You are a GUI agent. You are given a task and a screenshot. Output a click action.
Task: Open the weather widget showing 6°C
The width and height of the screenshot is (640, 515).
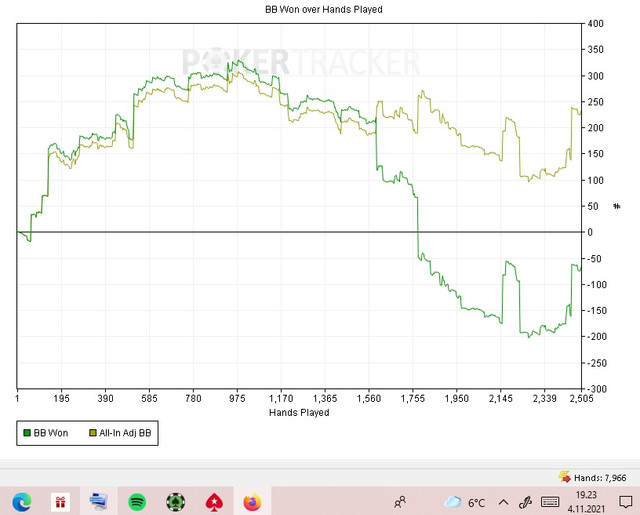[x=465, y=502]
